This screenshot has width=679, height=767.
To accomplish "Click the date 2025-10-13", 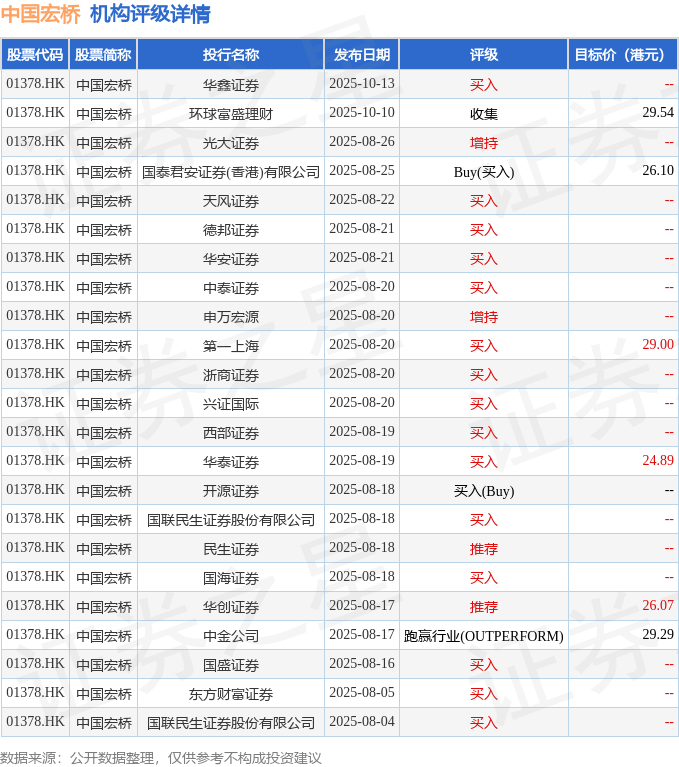I will click(362, 84).
